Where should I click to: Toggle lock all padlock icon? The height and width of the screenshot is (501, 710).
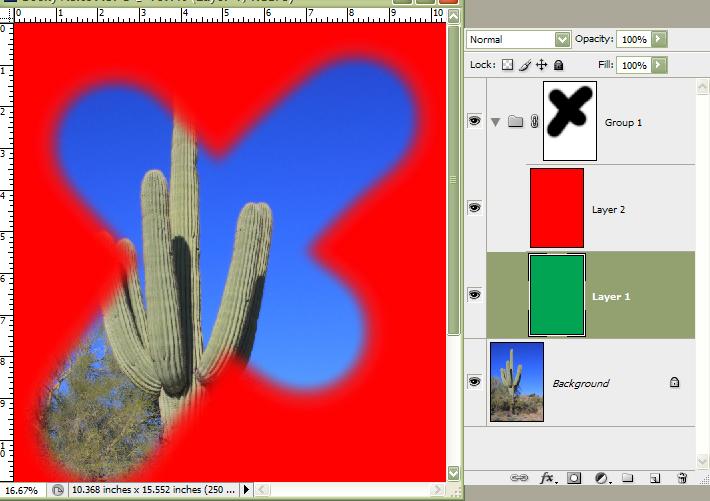pos(558,65)
